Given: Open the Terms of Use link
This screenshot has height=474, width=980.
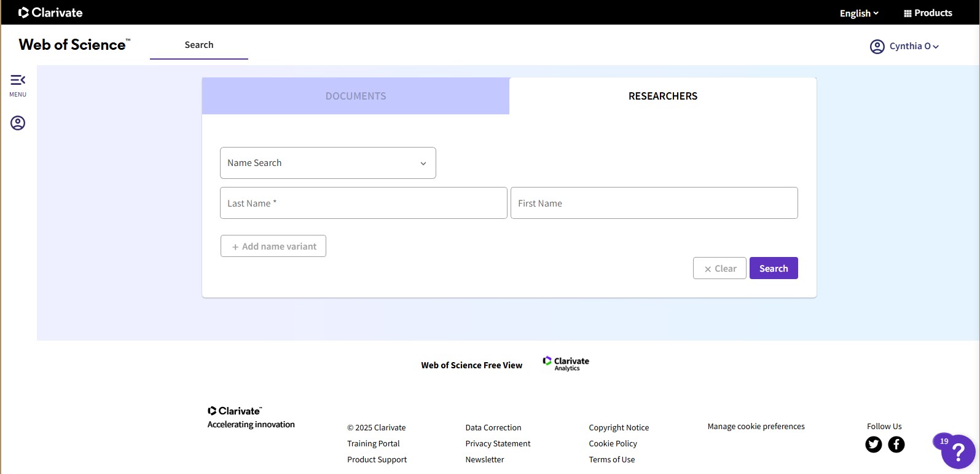Looking at the screenshot, I should click(612, 460).
